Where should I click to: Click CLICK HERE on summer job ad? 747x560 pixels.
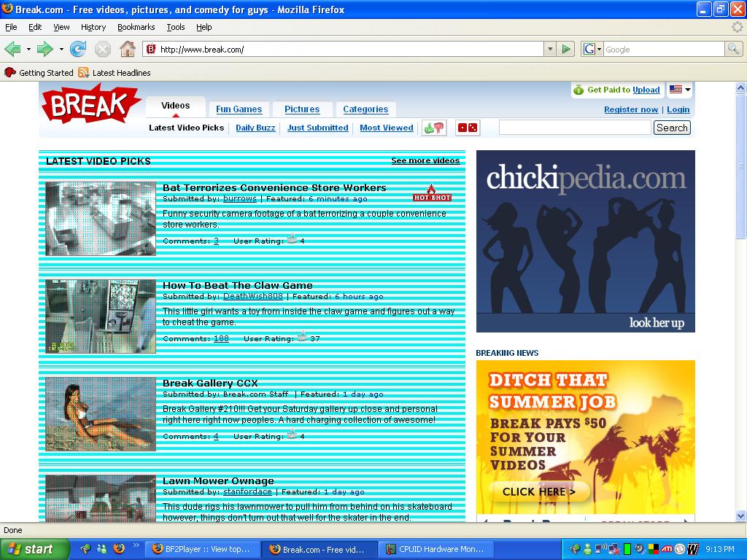click(539, 491)
